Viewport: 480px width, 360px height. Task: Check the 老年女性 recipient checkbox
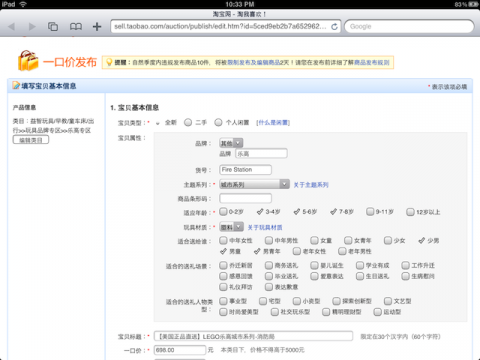[x=297, y=251]
